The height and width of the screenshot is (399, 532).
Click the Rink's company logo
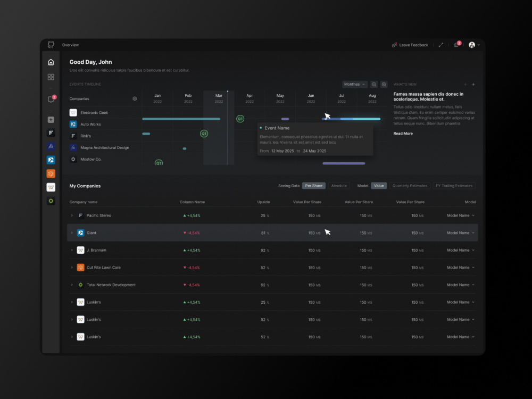(73, 136)
